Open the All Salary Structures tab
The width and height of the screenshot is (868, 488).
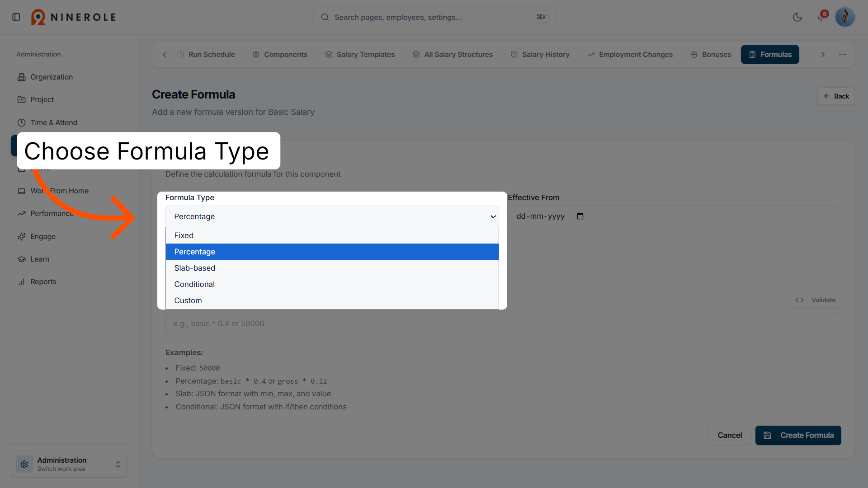pyautogui.click(x=453, y=54)
